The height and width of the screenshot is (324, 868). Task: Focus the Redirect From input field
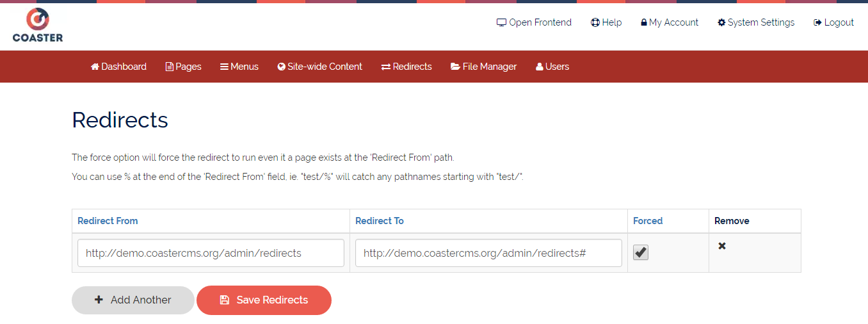[x=211, y=253]
